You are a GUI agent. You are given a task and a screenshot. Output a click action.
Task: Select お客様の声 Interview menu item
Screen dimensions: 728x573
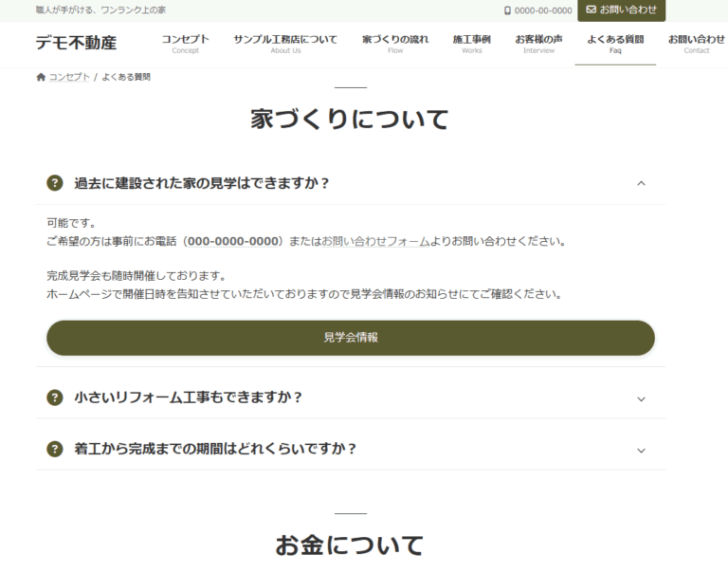click(x=538, y=44)
